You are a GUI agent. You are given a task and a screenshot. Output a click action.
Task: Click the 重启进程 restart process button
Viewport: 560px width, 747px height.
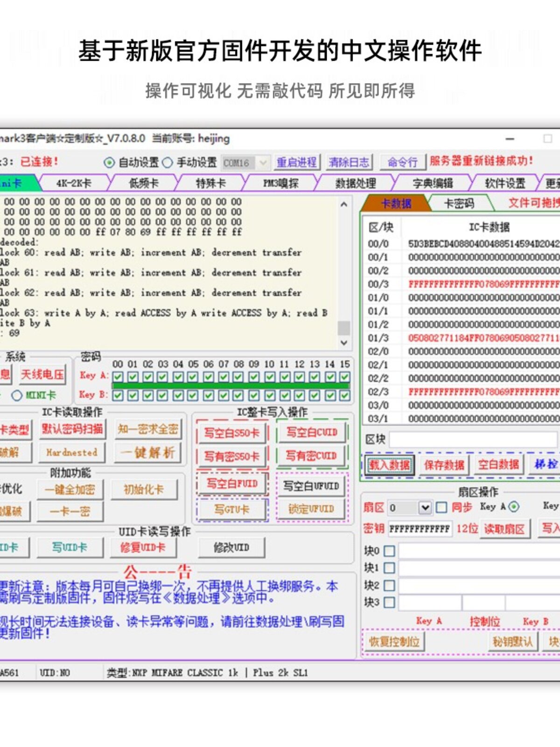[x=296, y=162]
